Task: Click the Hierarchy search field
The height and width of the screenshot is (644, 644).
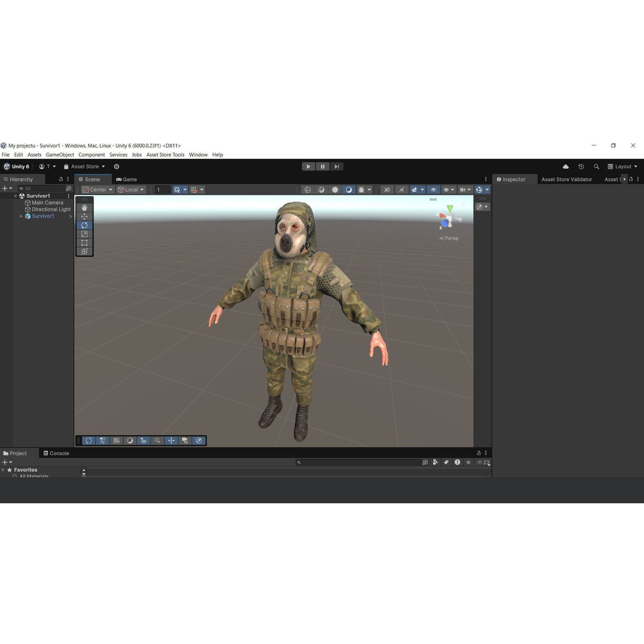Action: click(x=41, y=188)
